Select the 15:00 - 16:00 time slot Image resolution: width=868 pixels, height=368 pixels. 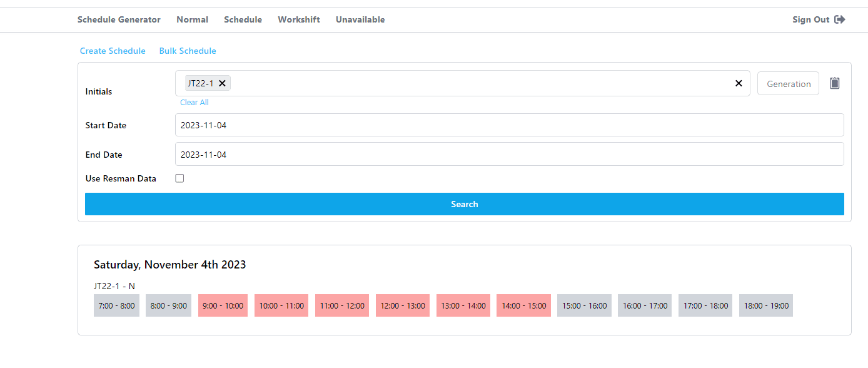pyautogui.click(x=585, y=305)
